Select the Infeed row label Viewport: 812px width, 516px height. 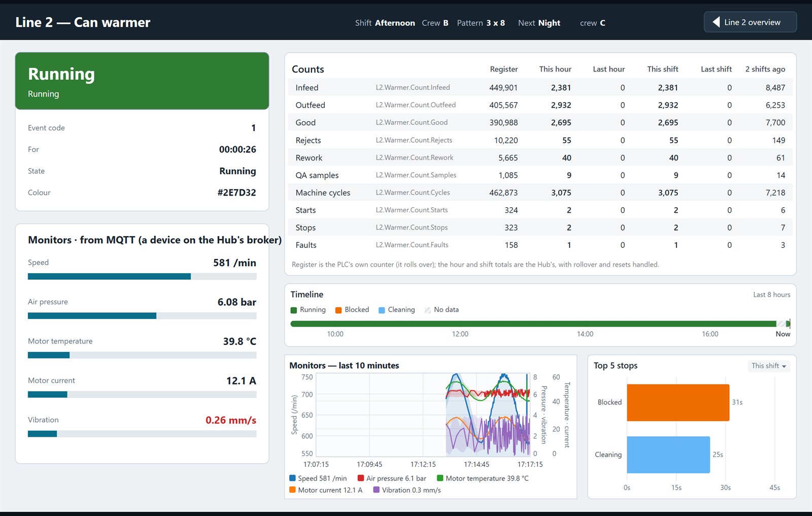point(307,87)
